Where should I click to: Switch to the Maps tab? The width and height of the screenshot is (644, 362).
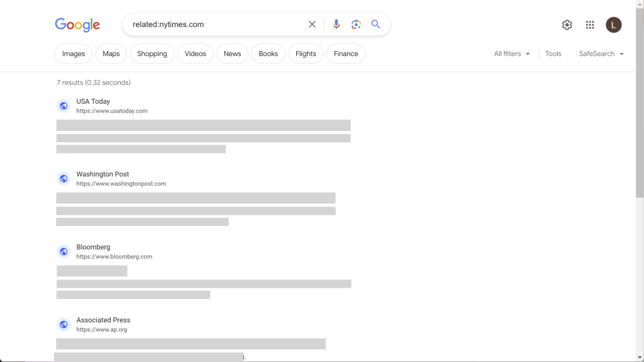(x=111, y=54)
